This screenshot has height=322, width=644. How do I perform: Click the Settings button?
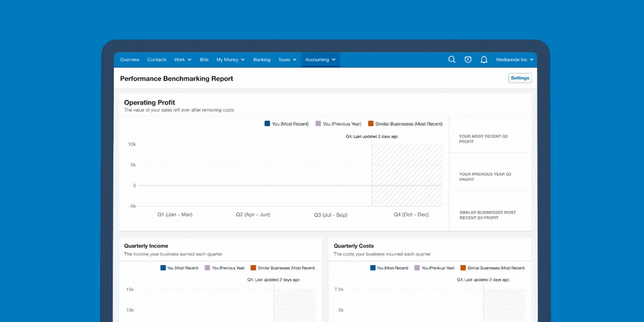(520, 78)
